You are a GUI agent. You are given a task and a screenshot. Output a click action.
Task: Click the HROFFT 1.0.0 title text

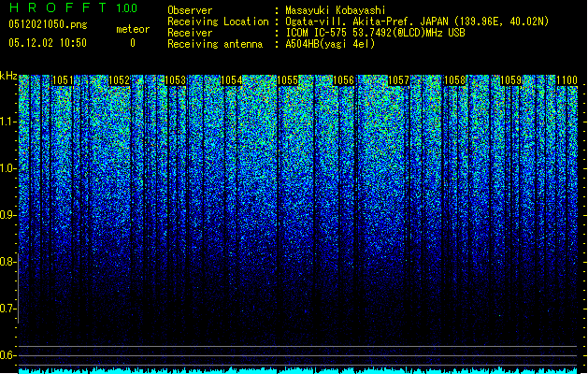[x=73, y=7]
